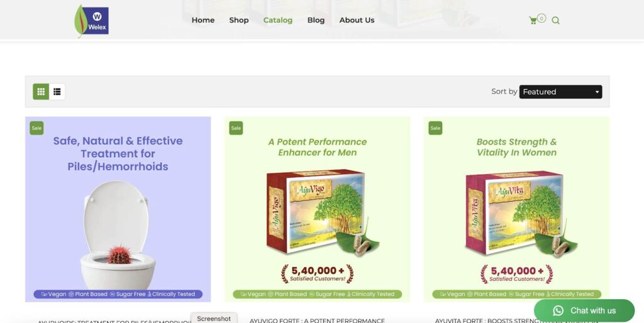Select the Catalog menu item
Screen dimensions: 644x323
coord(277,20)
